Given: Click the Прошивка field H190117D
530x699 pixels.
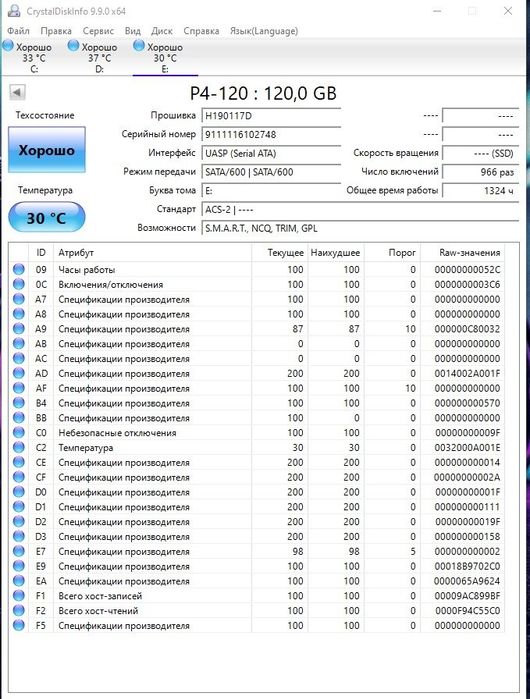Looking at the screenshot, I should coord(271,116).
